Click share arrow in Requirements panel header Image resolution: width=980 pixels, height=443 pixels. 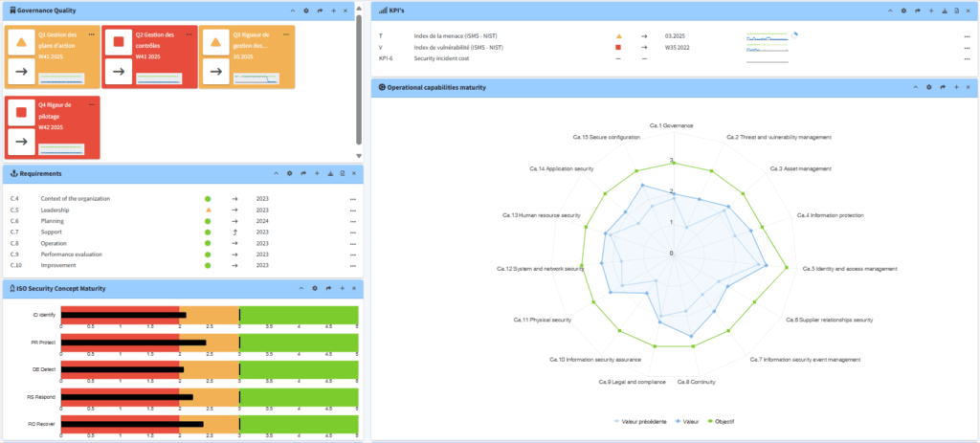point(302,173)
